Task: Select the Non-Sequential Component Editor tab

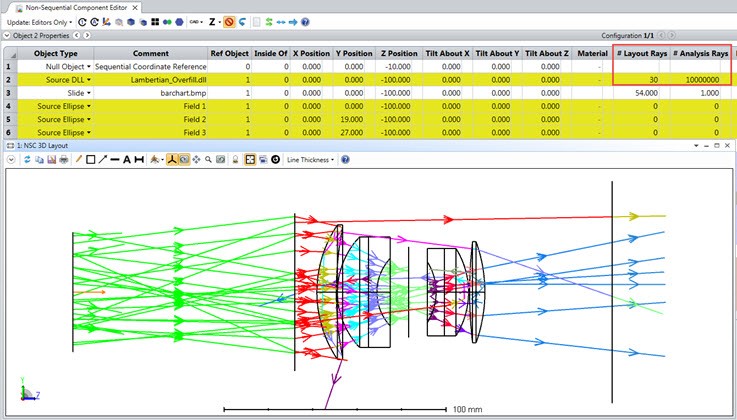Action: (x=76, y=8)
